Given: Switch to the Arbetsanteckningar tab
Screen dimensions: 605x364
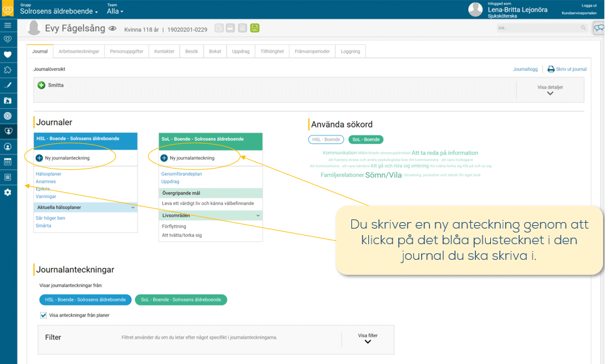Looking at the screenshot, I should (78, 51).
